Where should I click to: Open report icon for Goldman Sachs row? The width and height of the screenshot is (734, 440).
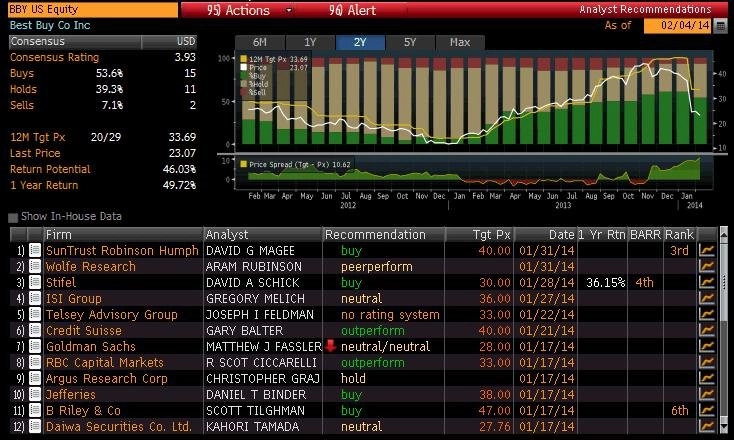tap(35, 346)
